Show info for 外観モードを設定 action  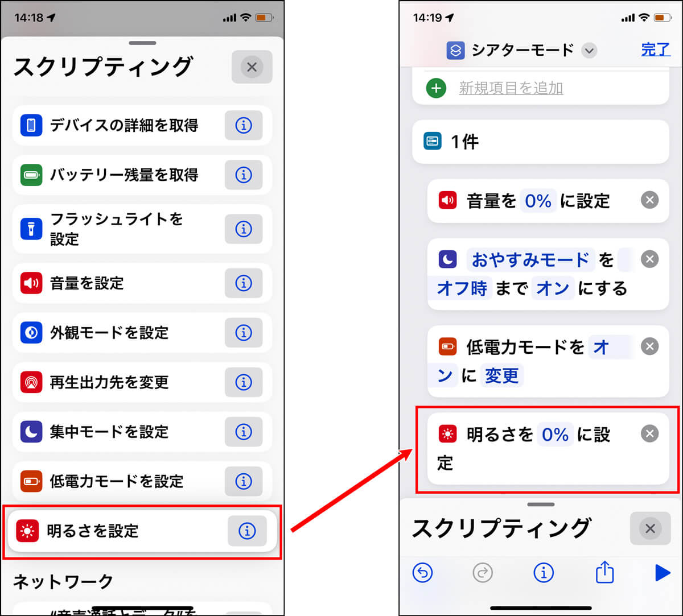[244, 332]
